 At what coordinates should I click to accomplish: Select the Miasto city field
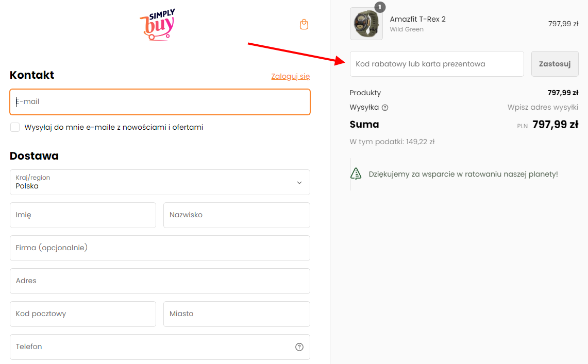[x=237, y=314]
